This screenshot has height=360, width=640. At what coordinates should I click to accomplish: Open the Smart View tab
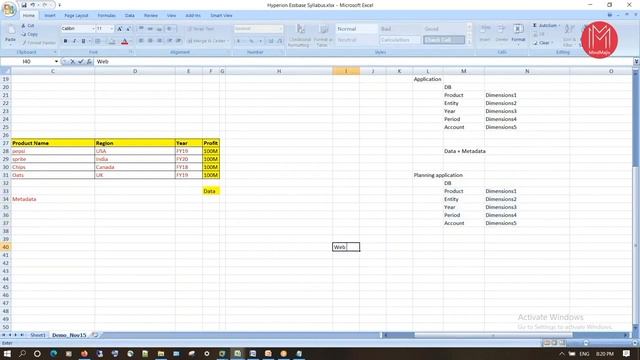pos(221,16)
